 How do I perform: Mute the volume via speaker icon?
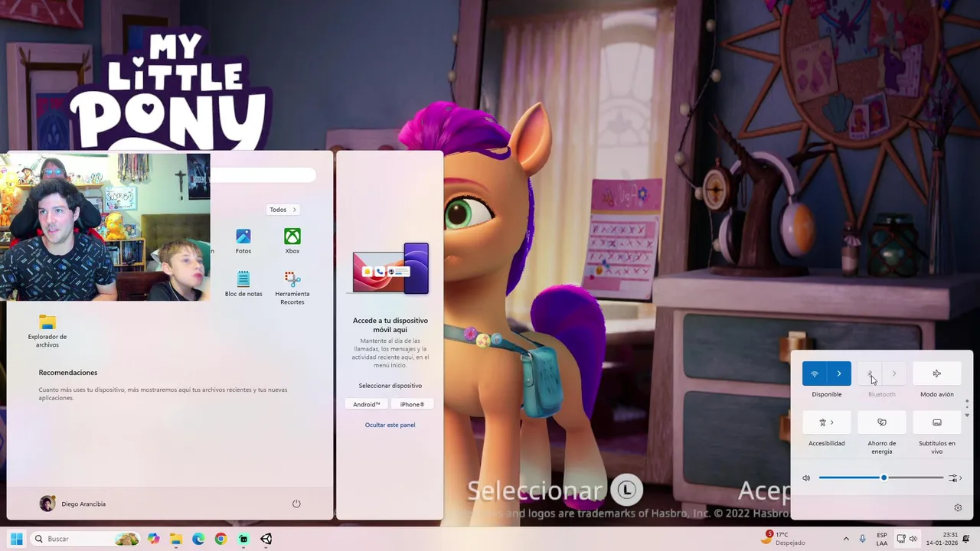tap(806, 478)
